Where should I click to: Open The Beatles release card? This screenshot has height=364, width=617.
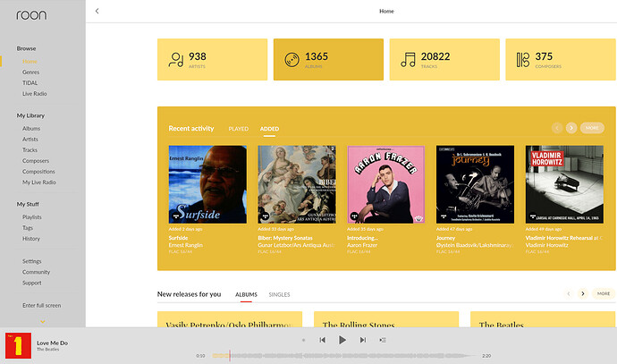pyautogui.click(x=543, y=319)
